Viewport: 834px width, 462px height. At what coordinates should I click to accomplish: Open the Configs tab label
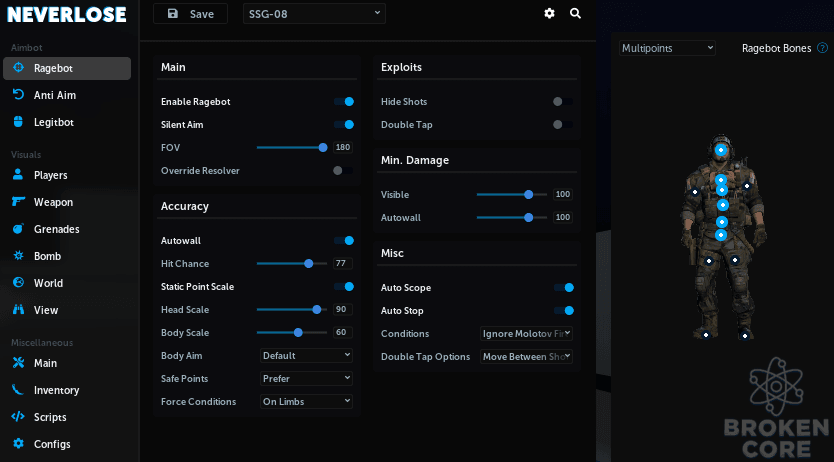click(x=52, y=444)
